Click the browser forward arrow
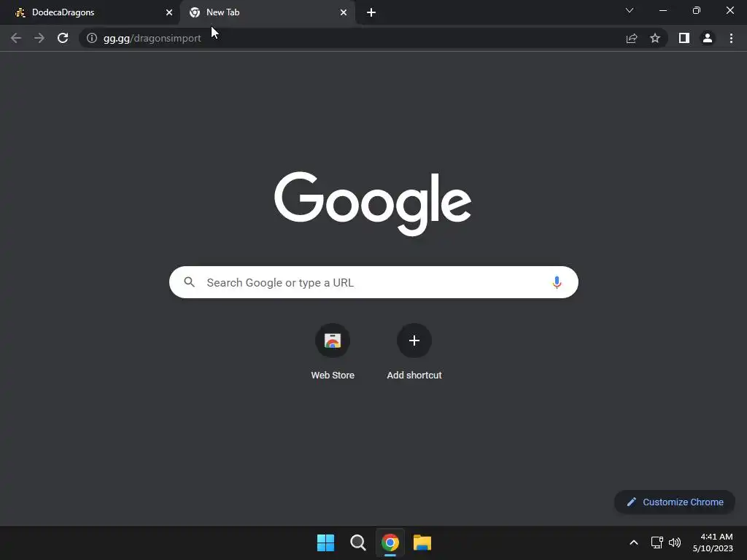Image resolution: width=747 pixels, height=560 pixels. pyautogui.click(x=39, y=38)
